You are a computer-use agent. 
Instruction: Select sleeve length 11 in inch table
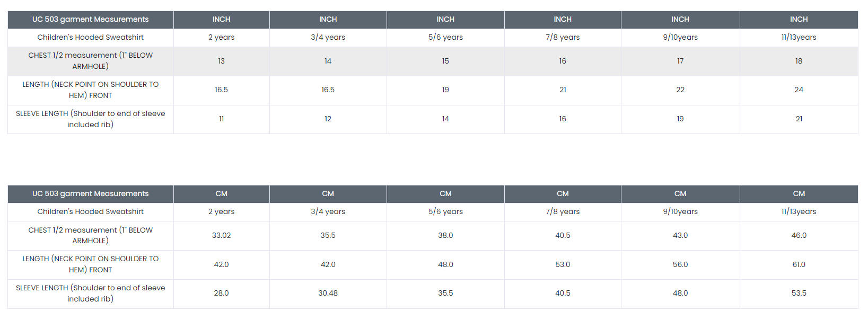click(221, 119)
